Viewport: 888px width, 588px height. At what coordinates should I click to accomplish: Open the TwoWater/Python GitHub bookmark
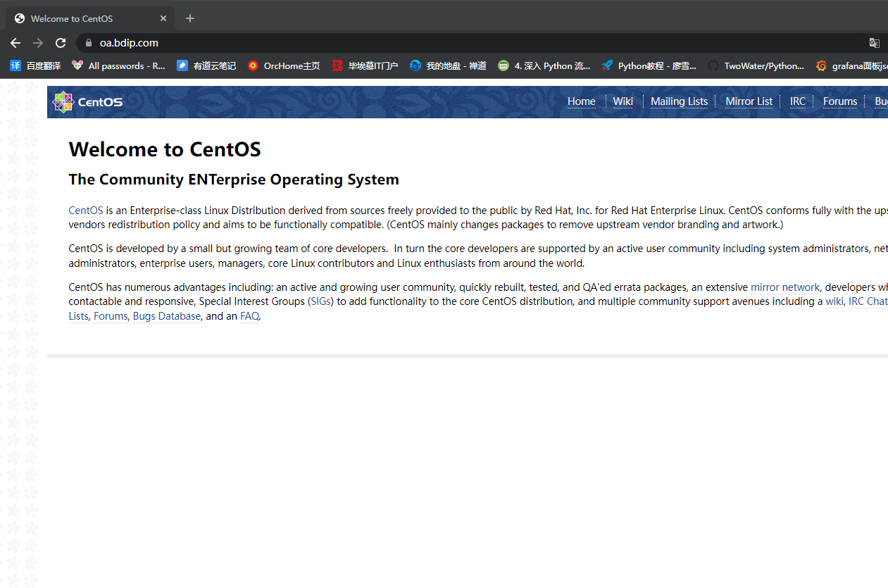tap(756, 65)
